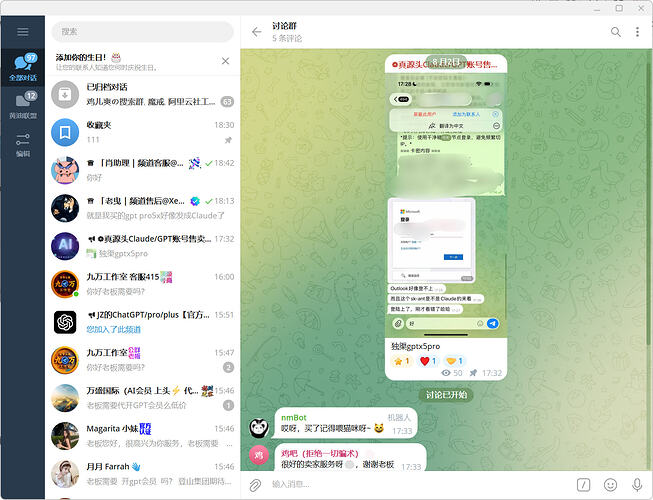653x500 pixels.
Task: Click the unread badge 63 on archived chats
Action: coord(227,102)
